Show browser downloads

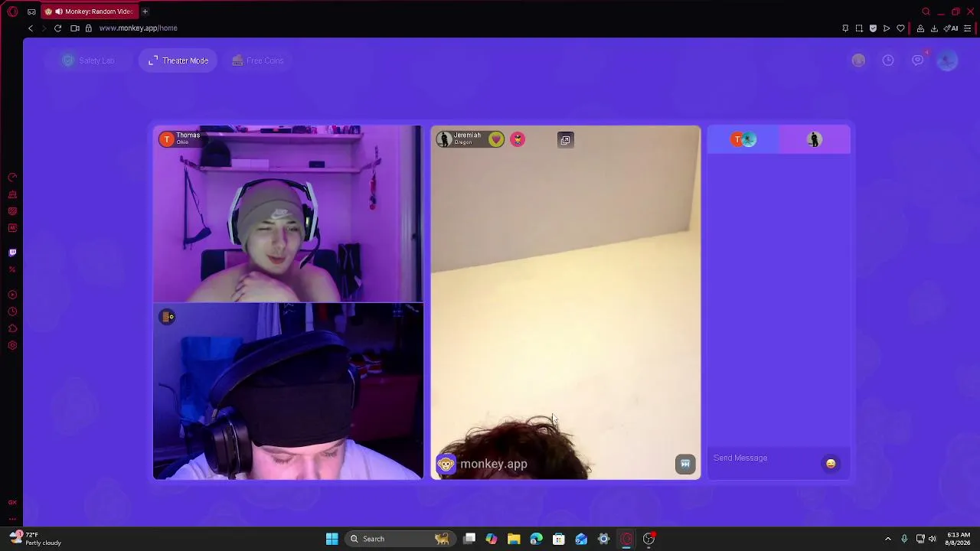click(x=934, y=28)
